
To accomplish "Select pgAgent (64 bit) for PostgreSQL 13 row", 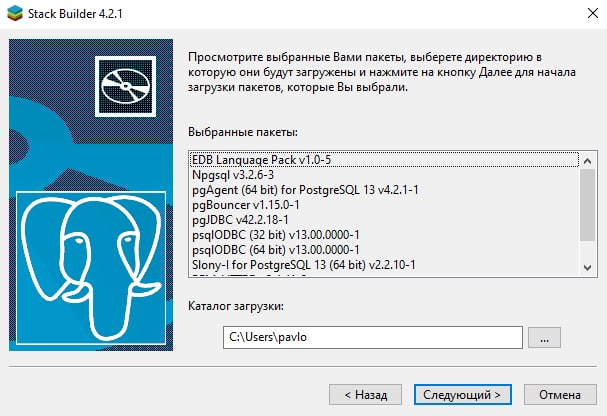I will point(384,190).
